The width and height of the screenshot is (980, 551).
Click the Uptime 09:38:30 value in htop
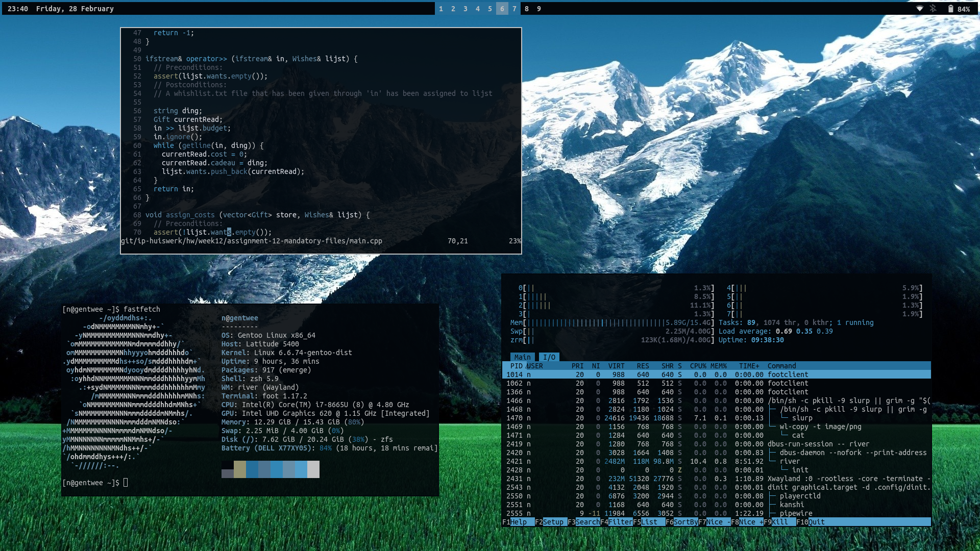[768, 340]
